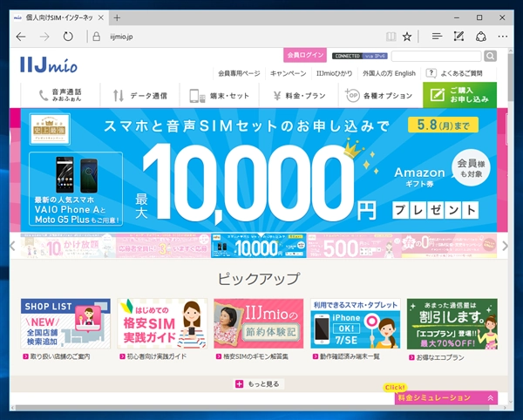
Task: Open キャンペーン link
Action: click(x=288, y=73)
